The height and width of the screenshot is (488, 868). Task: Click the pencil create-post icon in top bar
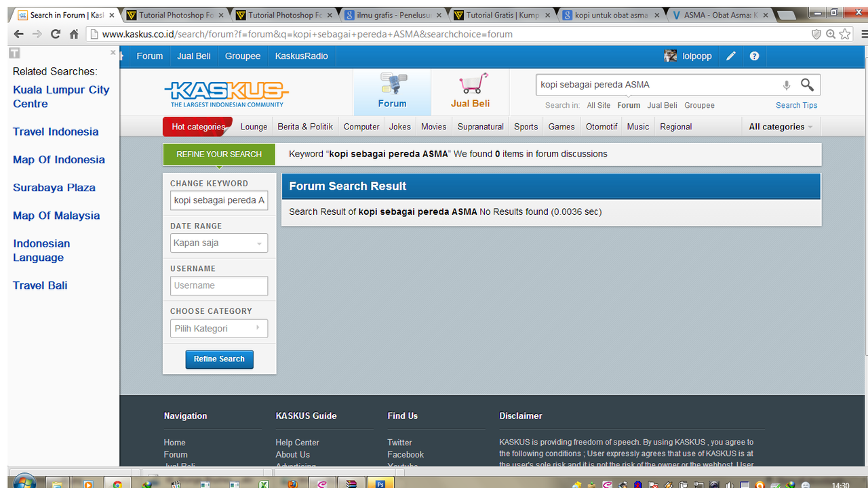point(730,56)
